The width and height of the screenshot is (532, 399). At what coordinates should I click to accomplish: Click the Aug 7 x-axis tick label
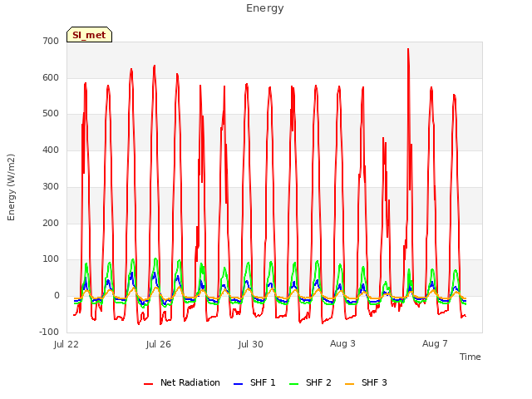click(x=435, y=343)
